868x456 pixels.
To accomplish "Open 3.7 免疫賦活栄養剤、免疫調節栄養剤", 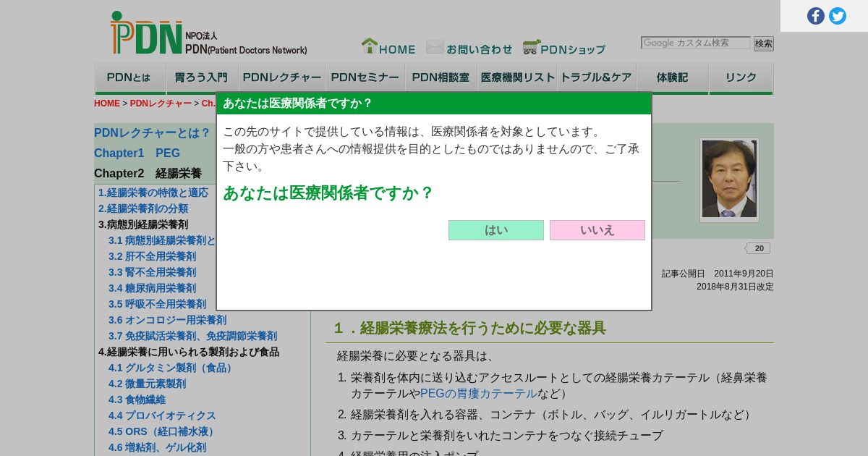I will (x=192, y=336).
